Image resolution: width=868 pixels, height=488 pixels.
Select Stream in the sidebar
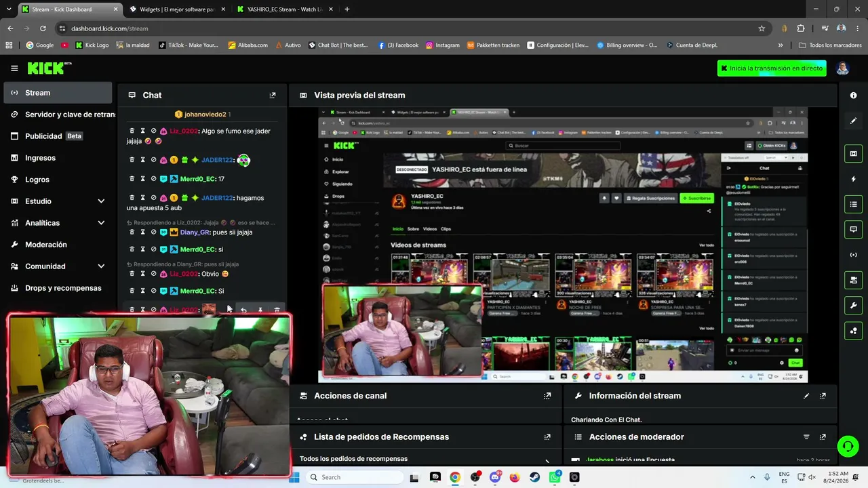[58, 93]
